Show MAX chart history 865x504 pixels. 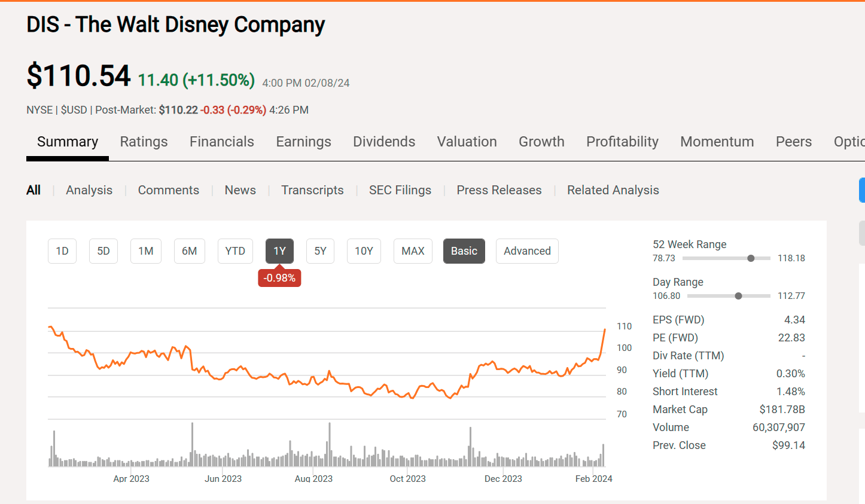[413, 251]
